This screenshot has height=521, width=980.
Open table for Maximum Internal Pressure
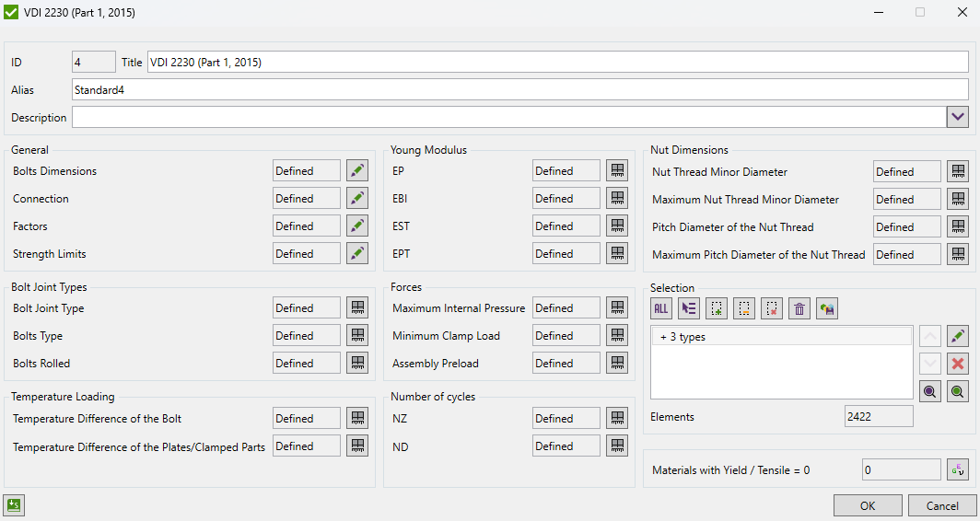click(x=617, y=308)
